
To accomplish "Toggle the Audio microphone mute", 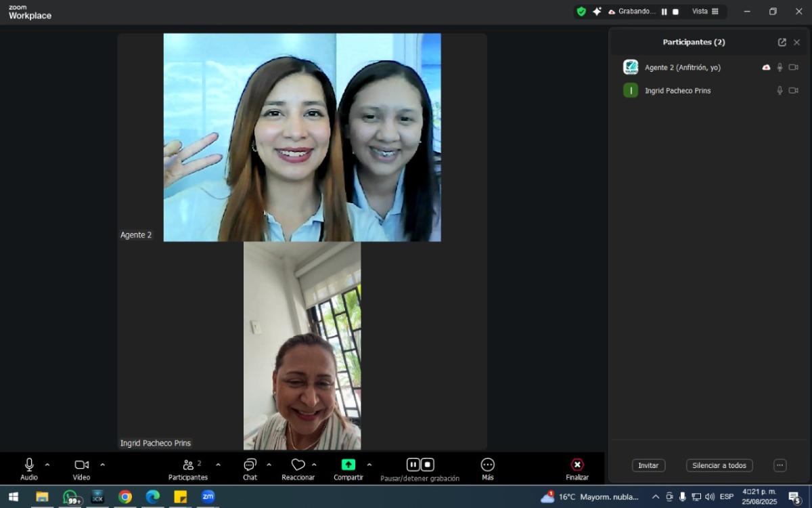I will [x=29, y=465].
